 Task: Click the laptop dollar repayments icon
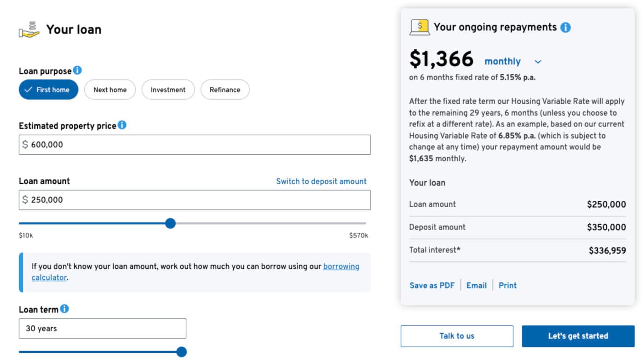tap(420, 28)
